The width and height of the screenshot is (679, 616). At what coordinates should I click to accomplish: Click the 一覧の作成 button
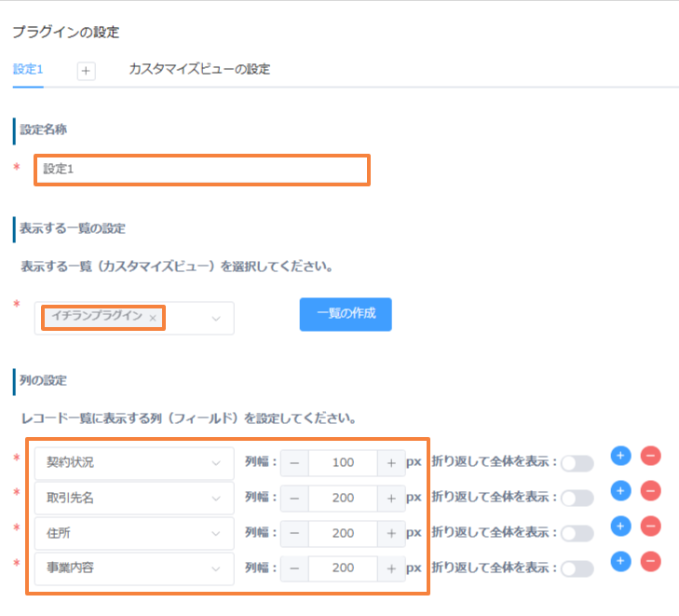[x=346, y=314]
